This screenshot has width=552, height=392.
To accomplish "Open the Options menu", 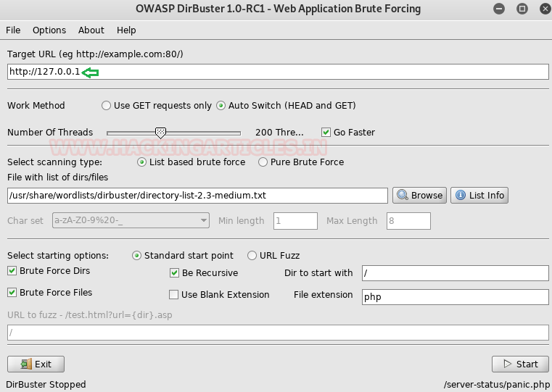I will click(49, 30).
